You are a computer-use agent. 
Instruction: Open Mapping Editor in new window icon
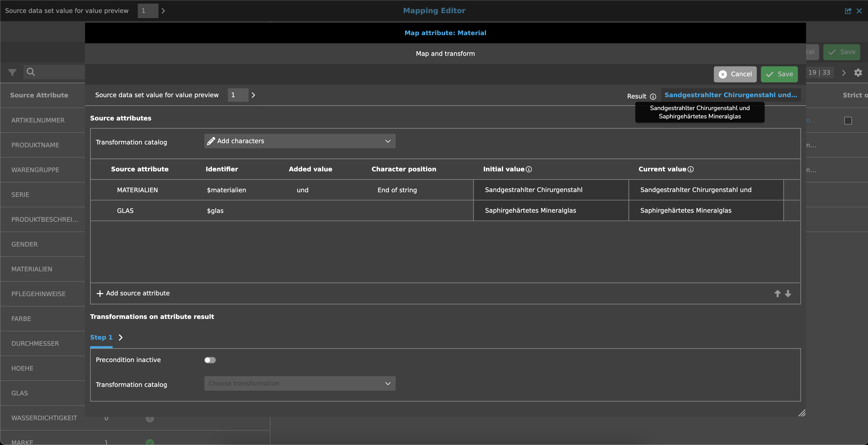click(848, 11)
